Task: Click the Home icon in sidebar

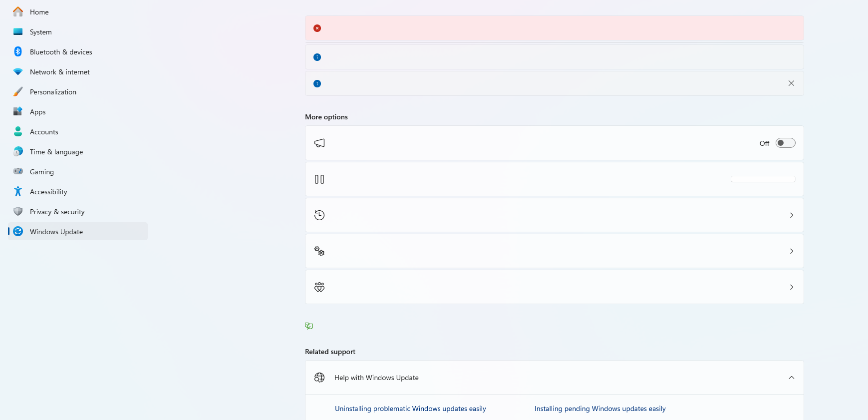Action: click(x=18, y=11)
